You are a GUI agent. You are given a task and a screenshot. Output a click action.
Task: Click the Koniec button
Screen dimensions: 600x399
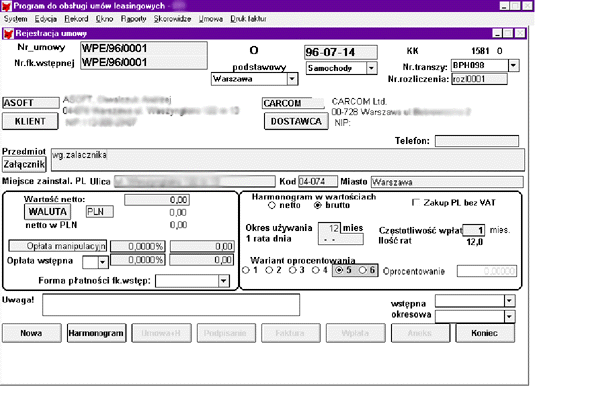pos(484,333)
